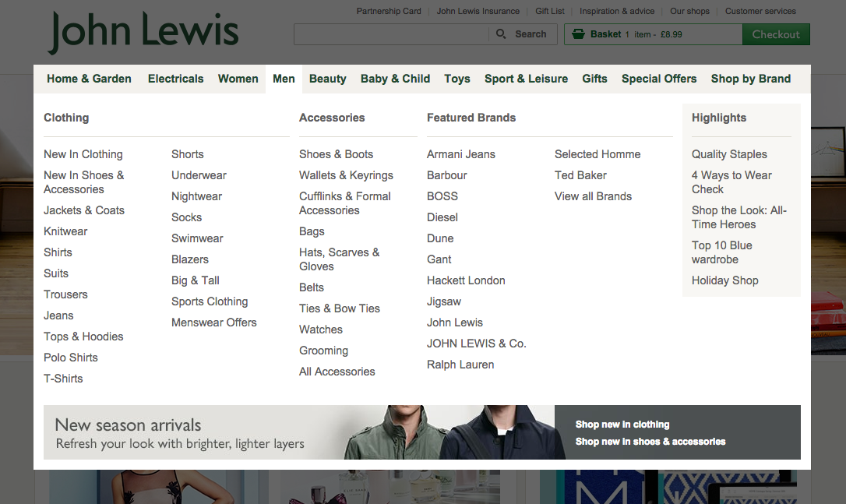Open Hackett London brand
846x504 pixels.
466,280
